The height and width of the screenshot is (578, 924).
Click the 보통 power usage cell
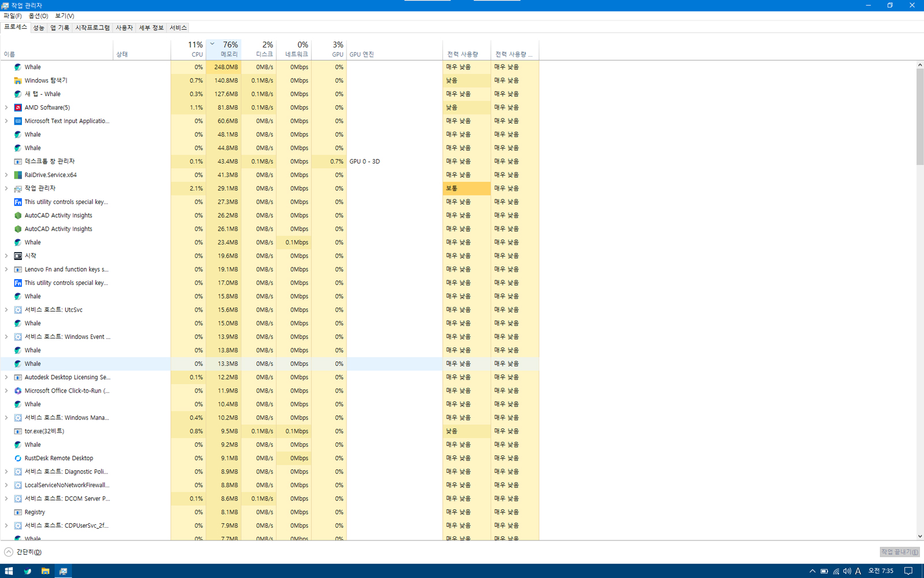click(467, 188)
